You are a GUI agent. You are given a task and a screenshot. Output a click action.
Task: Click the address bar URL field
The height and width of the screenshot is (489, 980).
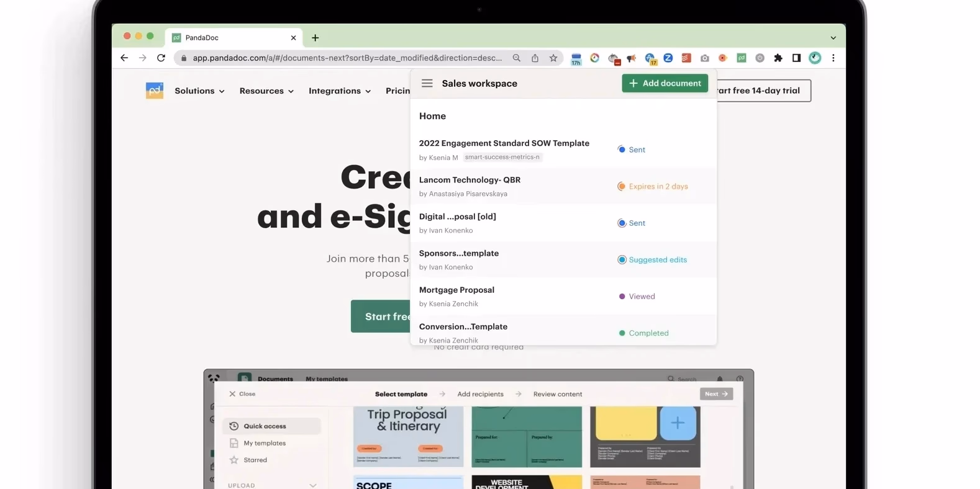[347, 58]
